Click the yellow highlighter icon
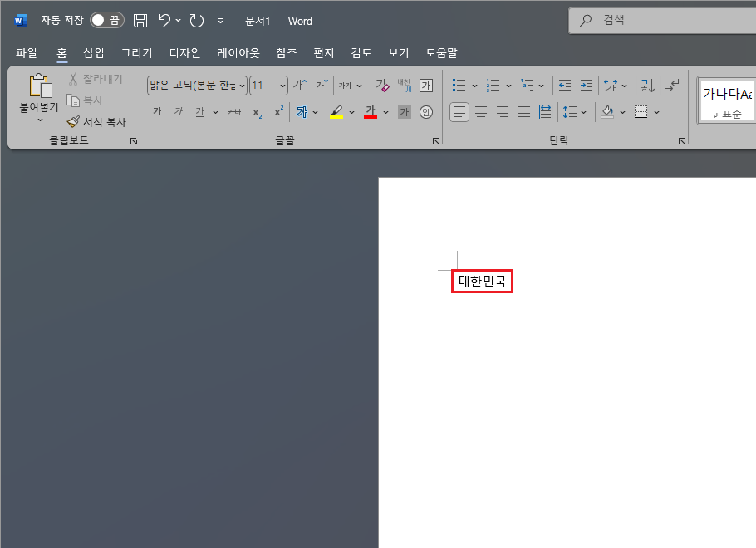 click(x=336, y=112)
